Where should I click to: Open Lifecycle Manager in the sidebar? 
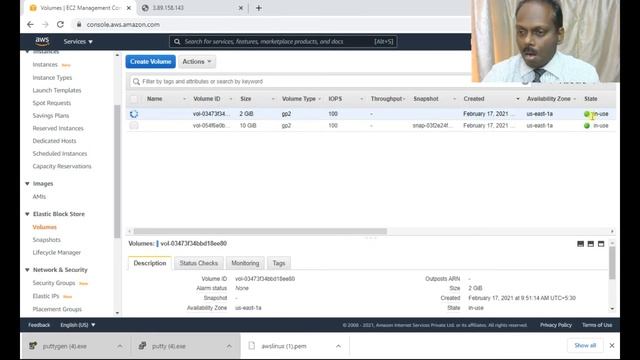click(x=57, y=253)
